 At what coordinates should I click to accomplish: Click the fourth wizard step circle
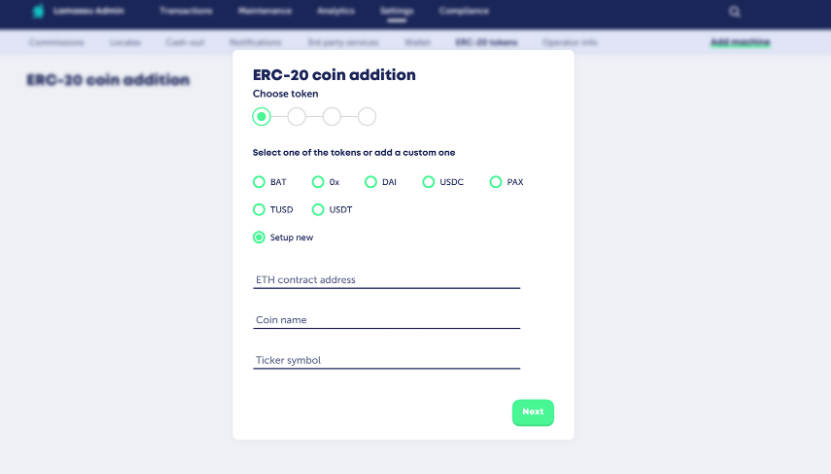[367, 116]
